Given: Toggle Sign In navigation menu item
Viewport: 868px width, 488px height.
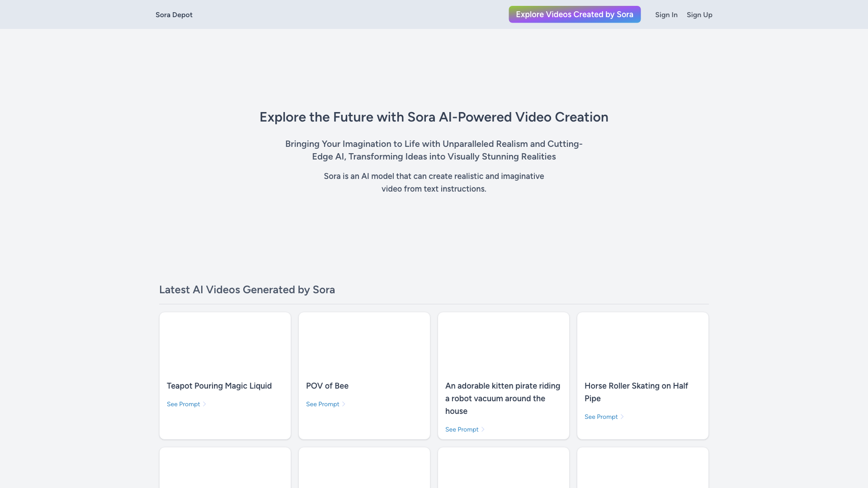Looking at the screenshot, I should (666, 14).
